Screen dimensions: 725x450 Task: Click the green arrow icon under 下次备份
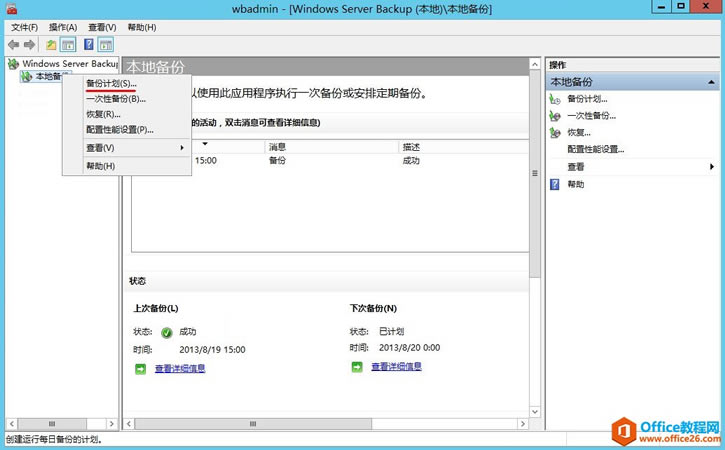[x=357, y=367]
